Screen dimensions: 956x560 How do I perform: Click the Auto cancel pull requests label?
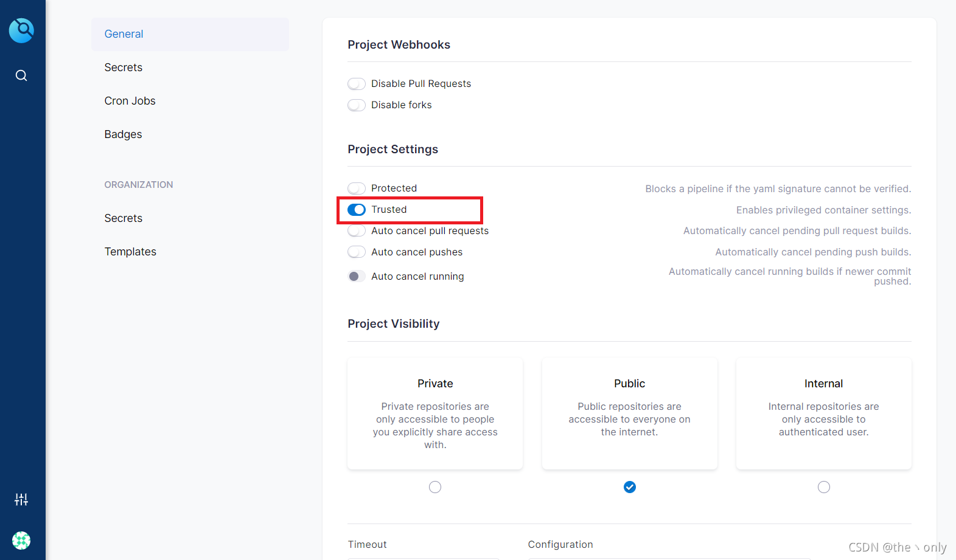tap(430, 231)
